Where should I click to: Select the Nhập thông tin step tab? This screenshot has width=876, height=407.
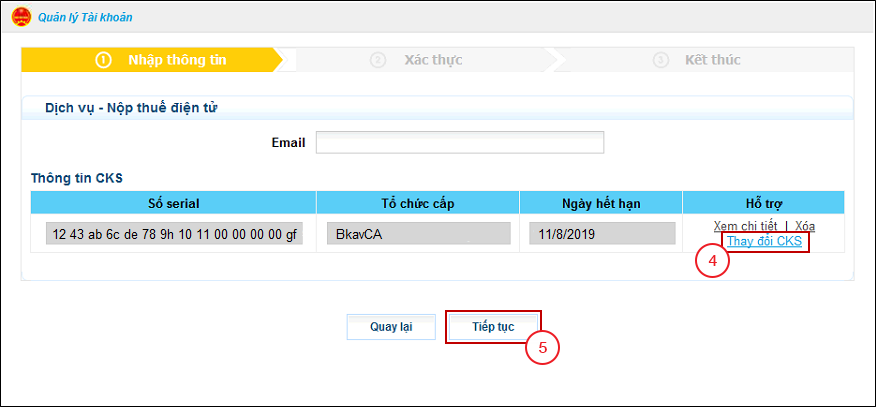coord(177,60)
